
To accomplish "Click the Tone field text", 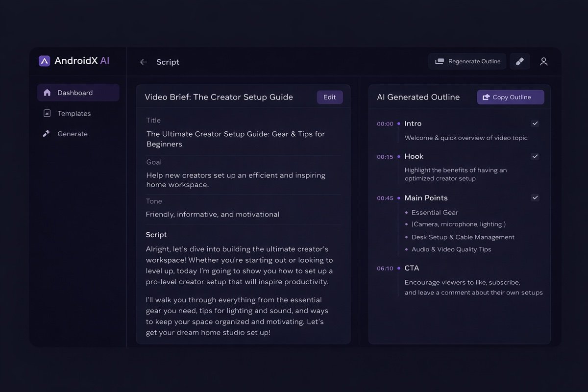I will [213, 214].
